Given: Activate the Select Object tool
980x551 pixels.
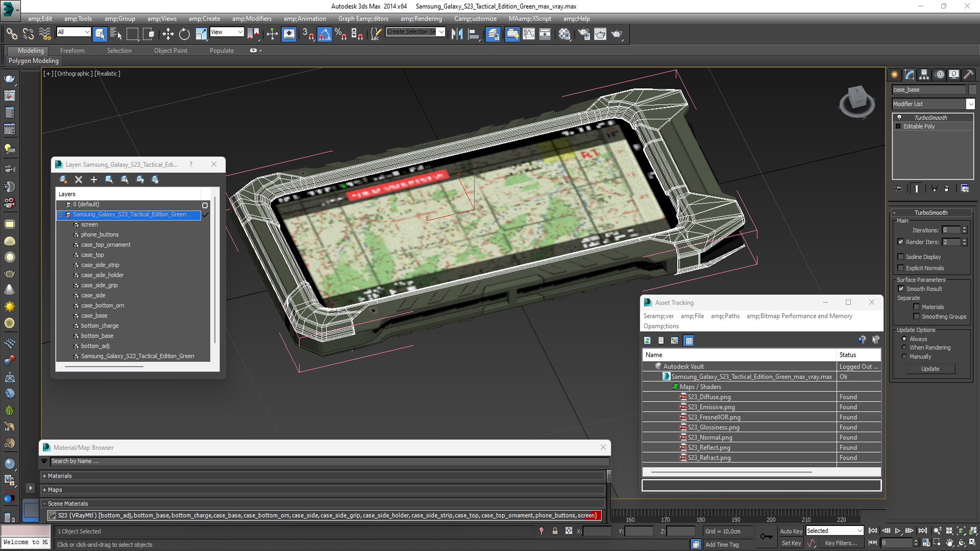Looking at the screenshot, I should pos(100,34).
